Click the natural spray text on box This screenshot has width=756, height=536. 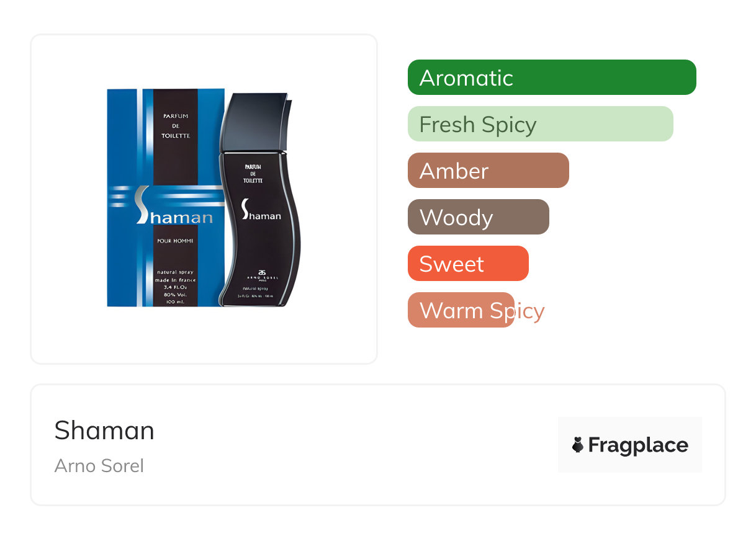pos(175,272)
